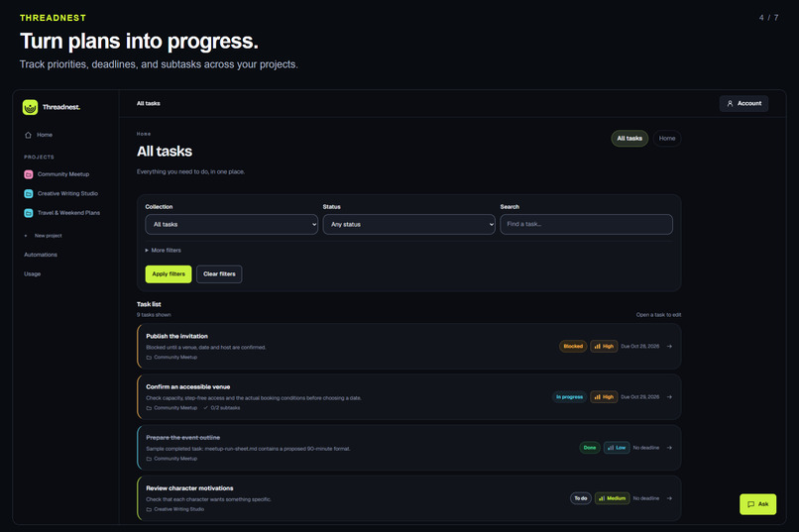
Task: Click the folder icon under Prepare the event outline
Action: (149, 459)
